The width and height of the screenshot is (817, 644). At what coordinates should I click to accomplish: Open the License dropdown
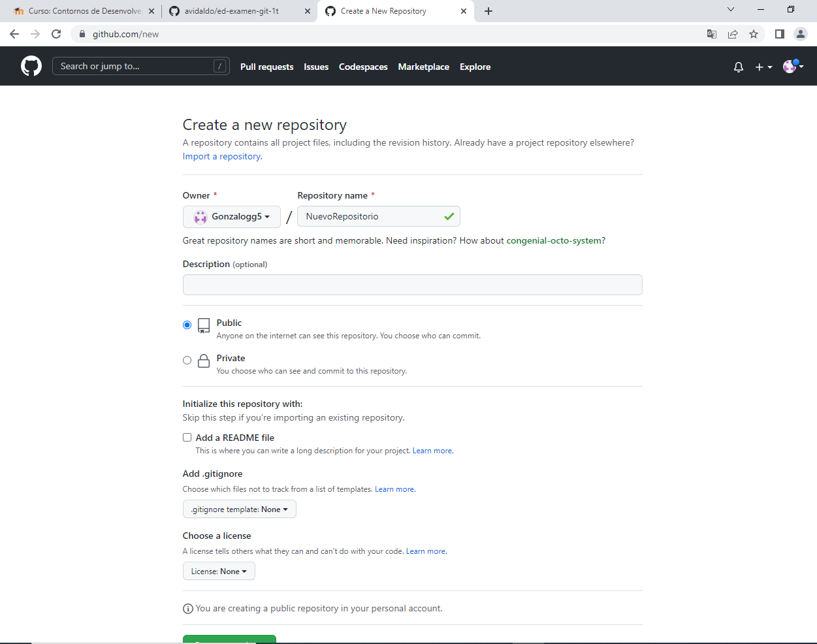[x=219, y=570]
